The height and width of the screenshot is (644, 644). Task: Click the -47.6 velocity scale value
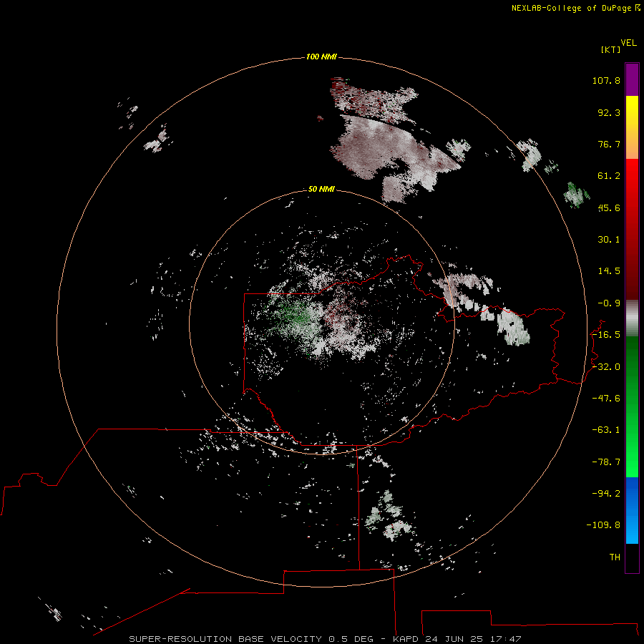606,399
